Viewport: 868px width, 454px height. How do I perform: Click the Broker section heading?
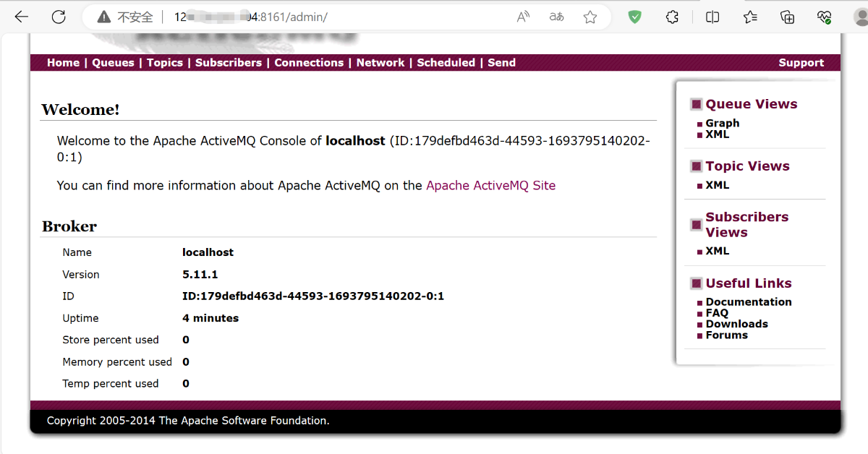[69, 226]
